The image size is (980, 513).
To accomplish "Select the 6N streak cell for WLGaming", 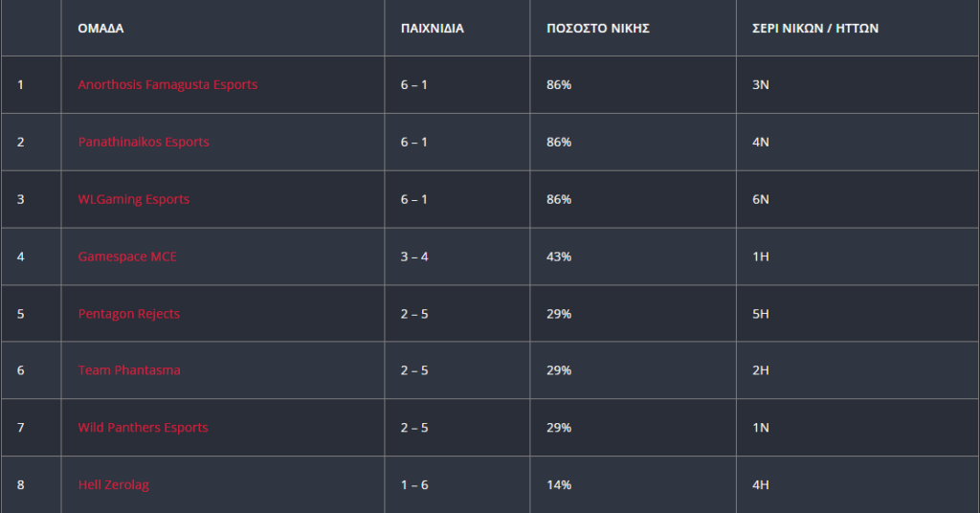I will pyautogui.click(x=857, y=199).
